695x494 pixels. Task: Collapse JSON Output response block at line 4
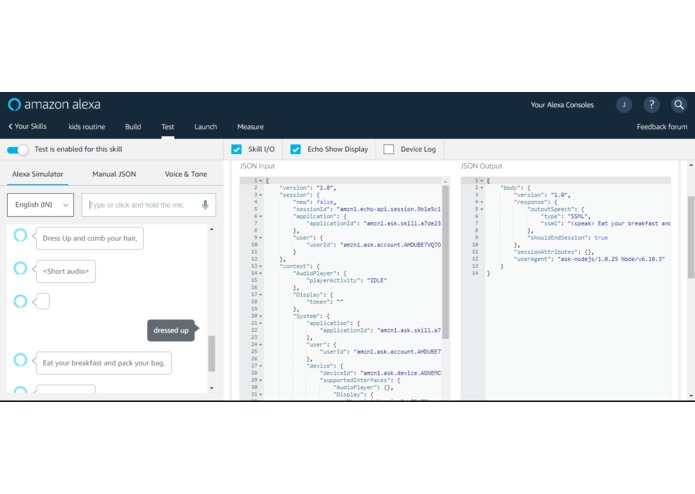[482, 202]
